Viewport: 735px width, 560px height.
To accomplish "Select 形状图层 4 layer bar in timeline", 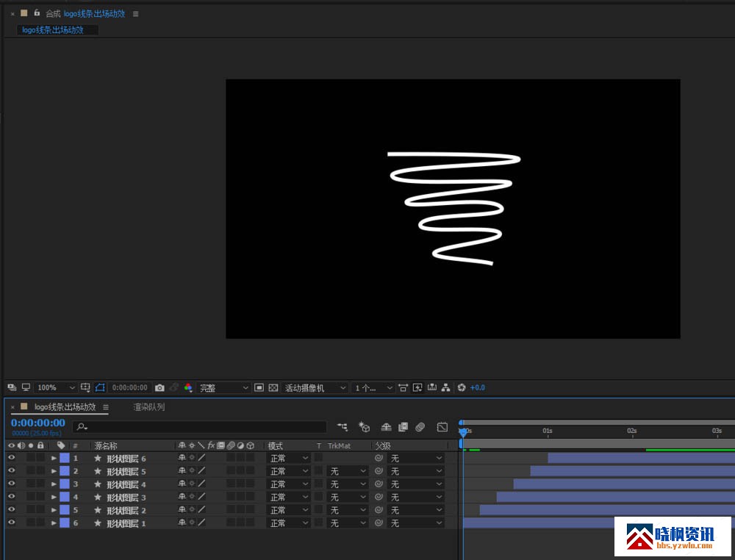I will tap(624, 484).
